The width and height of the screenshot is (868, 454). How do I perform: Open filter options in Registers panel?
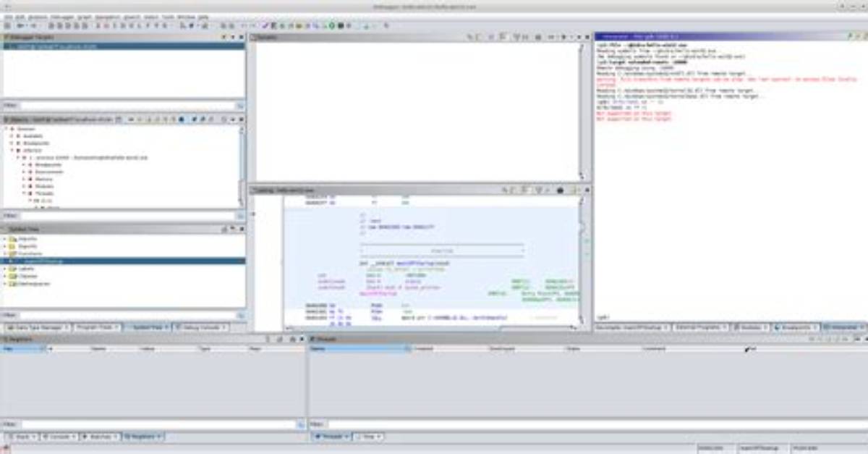click(x=300, y=424)
